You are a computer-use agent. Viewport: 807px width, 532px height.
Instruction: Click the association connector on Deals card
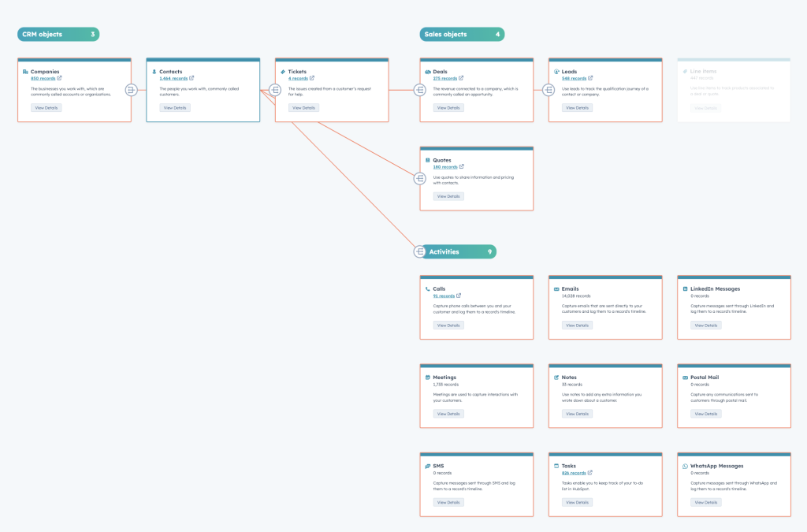click(x=420, y=90)
